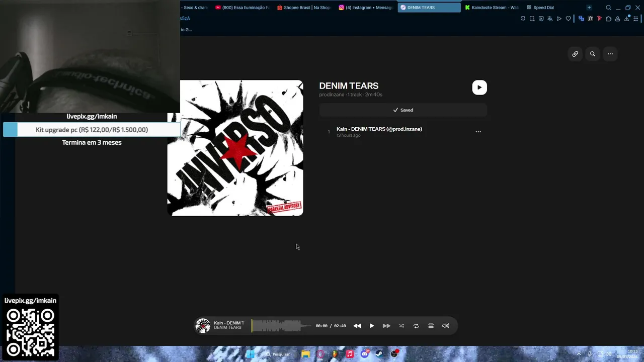The width and height of the screenshot is (644, 362).
Task: Open Steam from the taskbar
Action: (379, 354)
